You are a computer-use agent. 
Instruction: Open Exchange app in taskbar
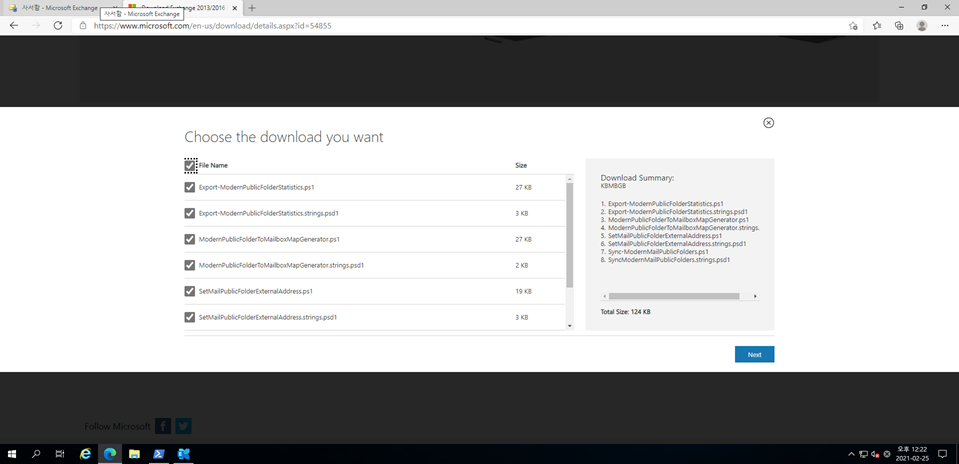183,454
